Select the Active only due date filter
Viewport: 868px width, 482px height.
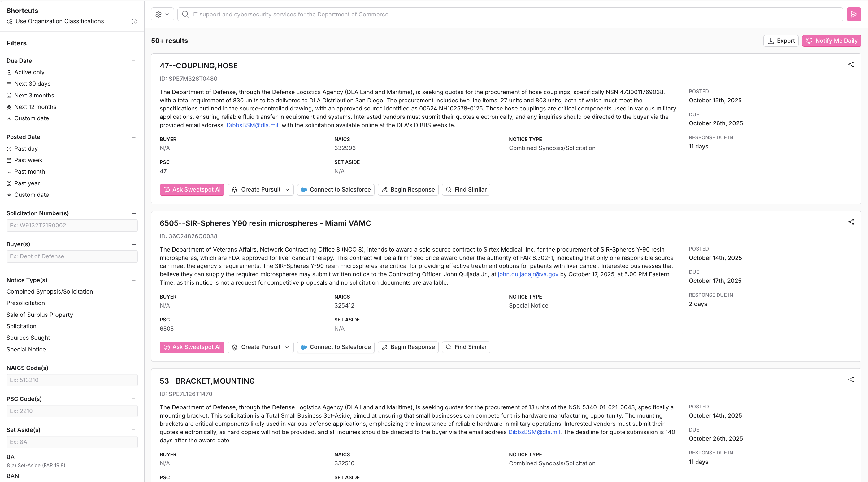coord(29,72)
